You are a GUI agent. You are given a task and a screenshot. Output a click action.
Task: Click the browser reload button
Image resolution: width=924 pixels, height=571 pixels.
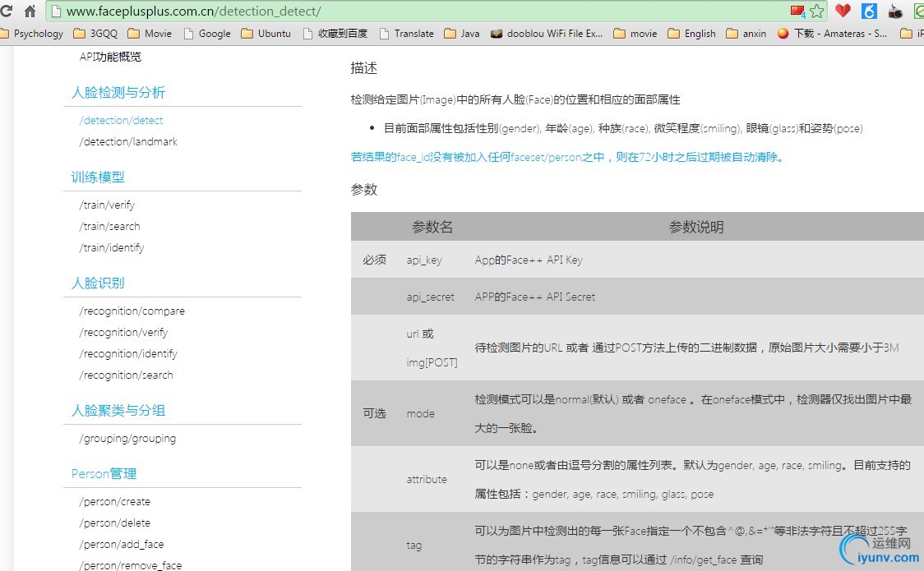tap(7, 12)
